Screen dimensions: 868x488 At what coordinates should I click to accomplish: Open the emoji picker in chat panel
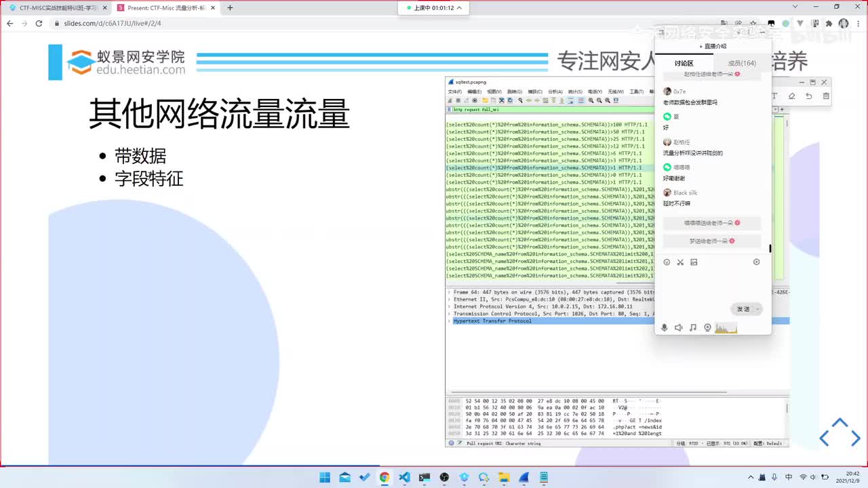tap(667, 262)
